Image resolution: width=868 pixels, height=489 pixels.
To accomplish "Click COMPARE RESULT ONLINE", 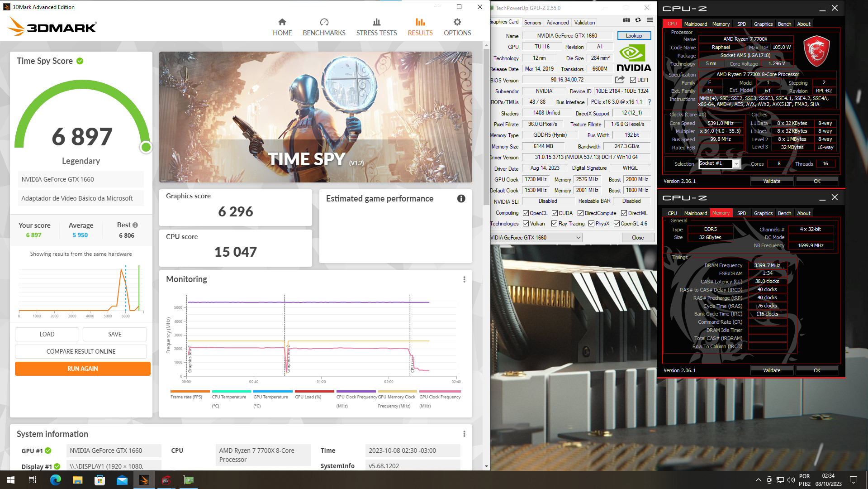I will (81, 351).
